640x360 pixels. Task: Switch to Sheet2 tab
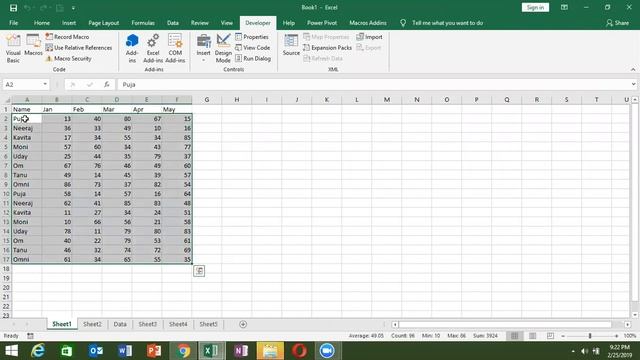tap(92, 324)
